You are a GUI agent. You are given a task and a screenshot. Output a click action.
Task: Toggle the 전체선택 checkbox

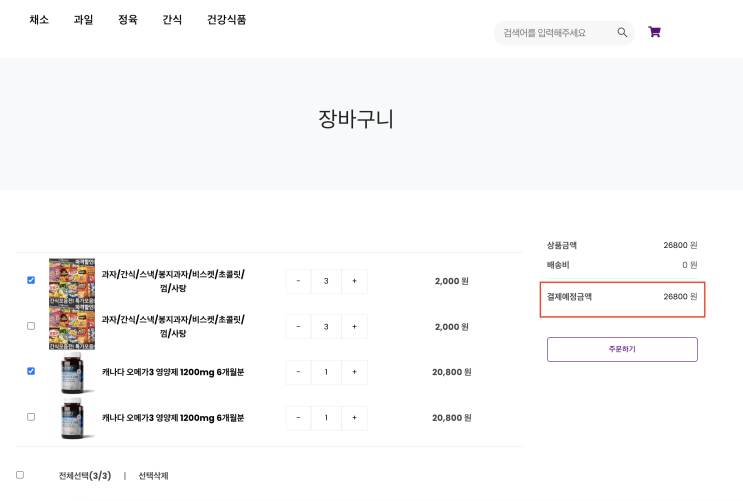20,475
